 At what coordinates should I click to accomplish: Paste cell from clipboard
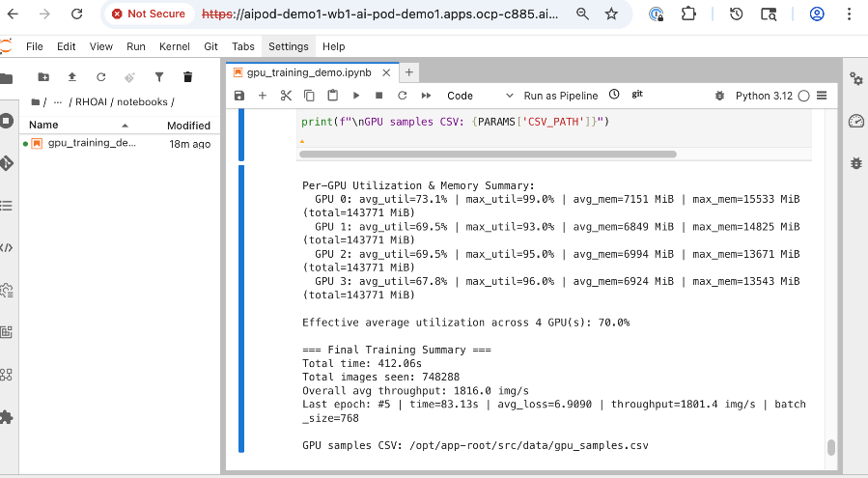click(x=332, y=96)
